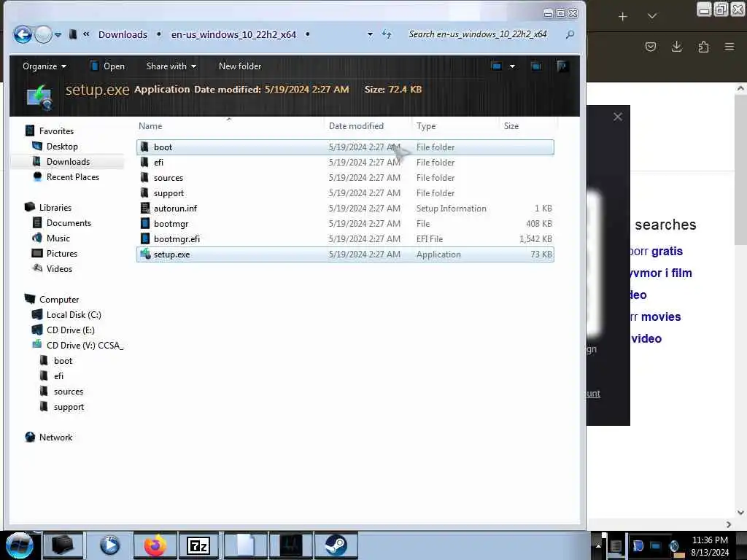The height and width of the screenshot is (560, 747).
Task: Click en-us_windows_10_22h2_x64 breadcrumb segment
Action: click(233, 34)
